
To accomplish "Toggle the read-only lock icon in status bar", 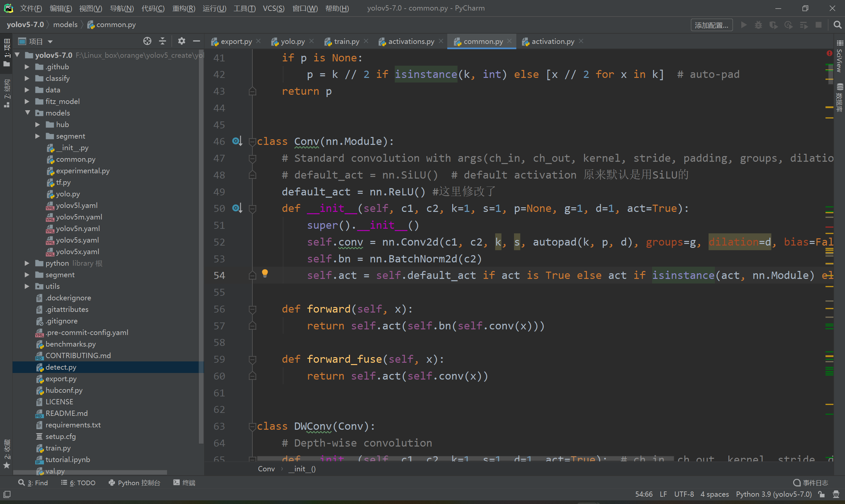I will pos(822,494).
